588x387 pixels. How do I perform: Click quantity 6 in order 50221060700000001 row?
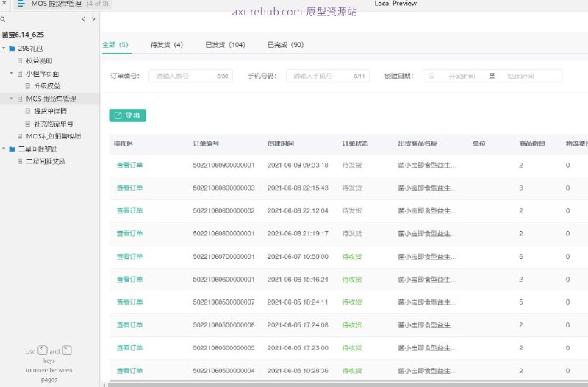(521, 257)
